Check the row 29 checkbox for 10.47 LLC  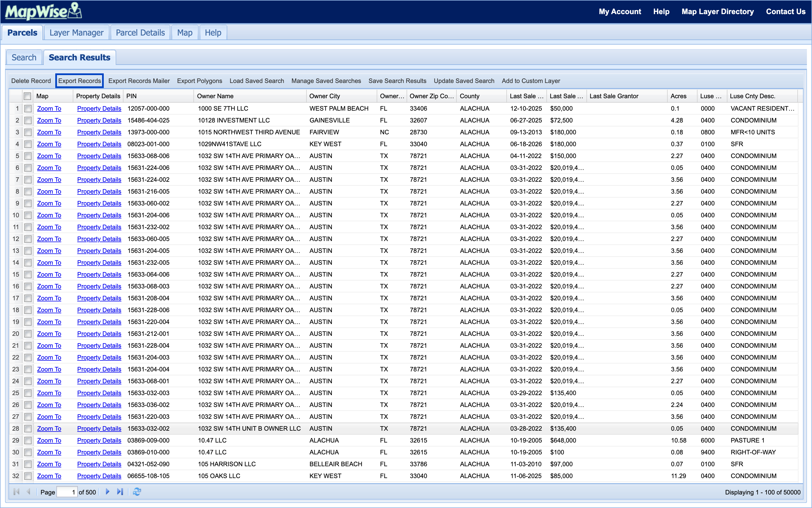pos(28,441)
